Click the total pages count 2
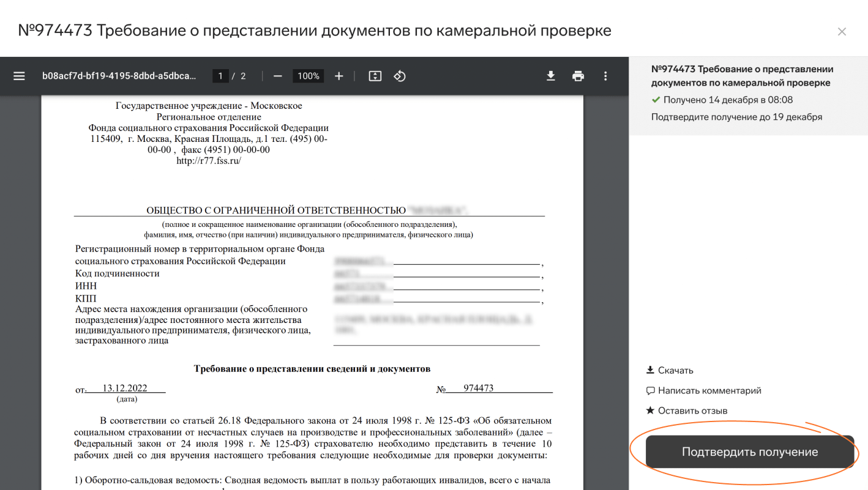This screenshot has height=490, width=868. [x=243, y=76]
